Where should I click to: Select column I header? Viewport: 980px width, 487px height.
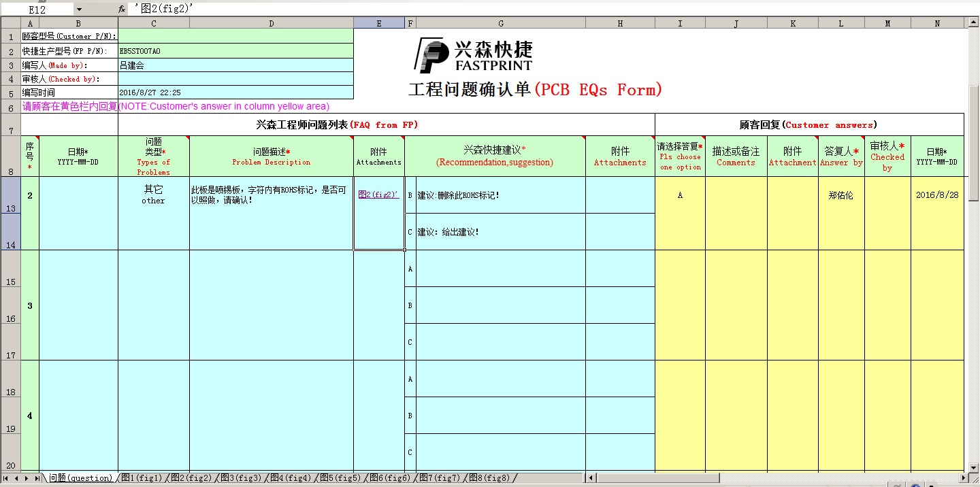tap(680, 23)
